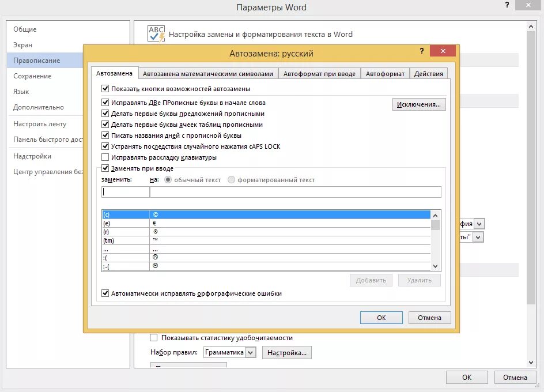Select the '(r)' registered symbol row
This screenshot has height=392, width=544.
coord(266,232)
